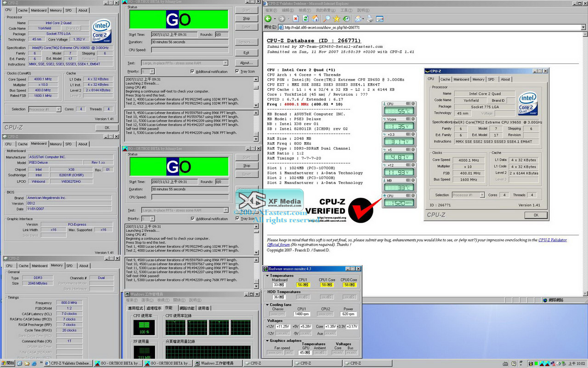Image resolution: width=588 pixels, height=368 pixels.
Task: Open About tab in the Mainboard CPU-Z window
Action: [83, 144]
